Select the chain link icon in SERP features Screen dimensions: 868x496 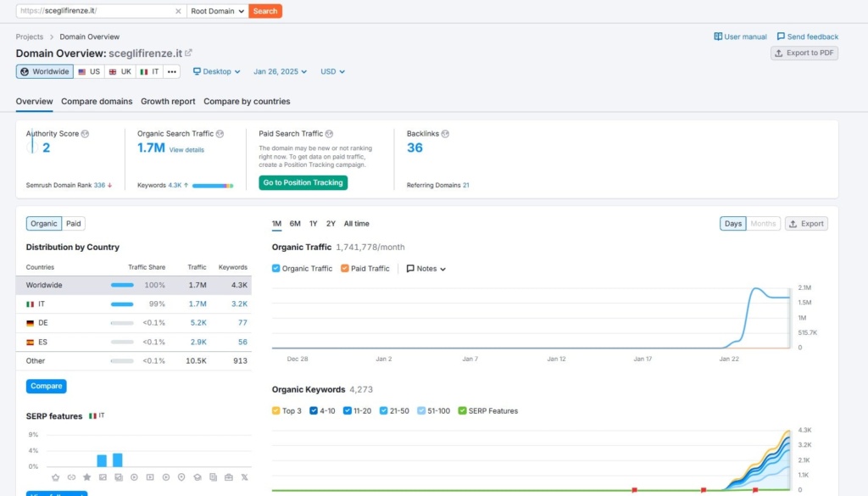[71, 477]
